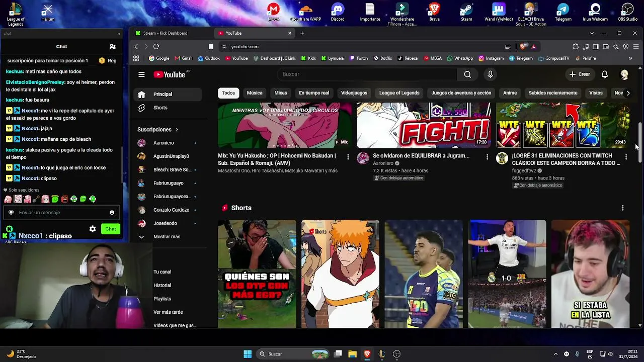Viewport: 644px width, 362px height.
Task: Open the Ichigo anime Short thumbnail
Action: click(x=340, y=274)
